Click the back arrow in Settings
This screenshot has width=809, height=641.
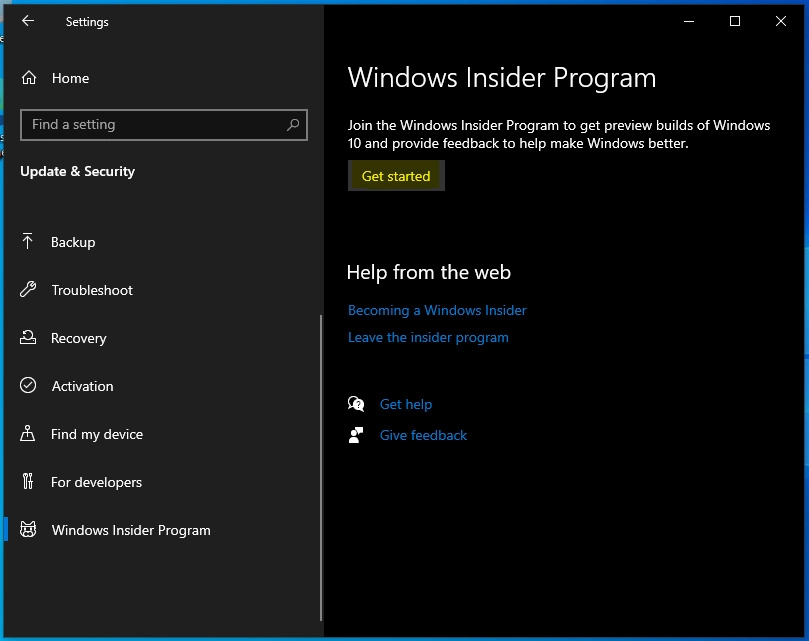[x=28, y=21]
